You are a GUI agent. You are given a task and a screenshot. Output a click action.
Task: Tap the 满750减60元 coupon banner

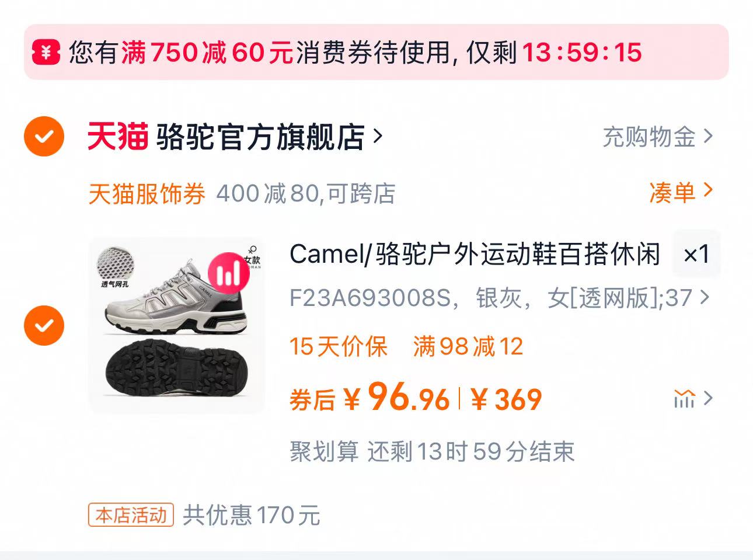tap(376, 52)
